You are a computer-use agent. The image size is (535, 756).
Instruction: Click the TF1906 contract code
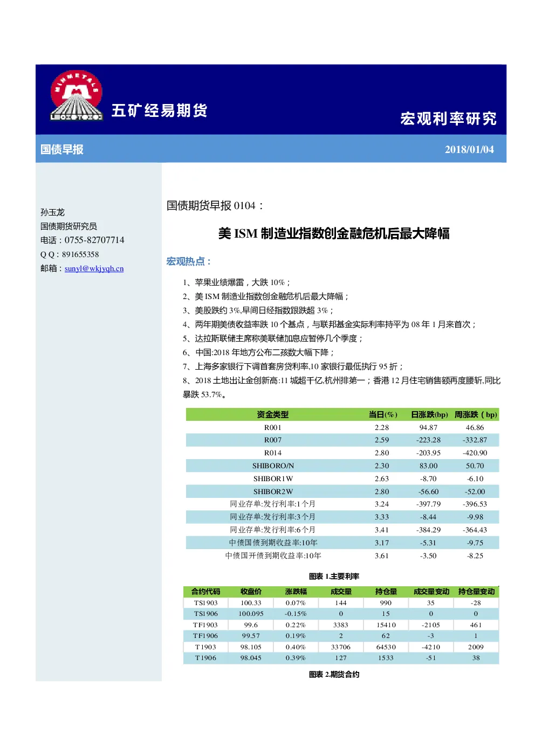[x=205, y=636]
